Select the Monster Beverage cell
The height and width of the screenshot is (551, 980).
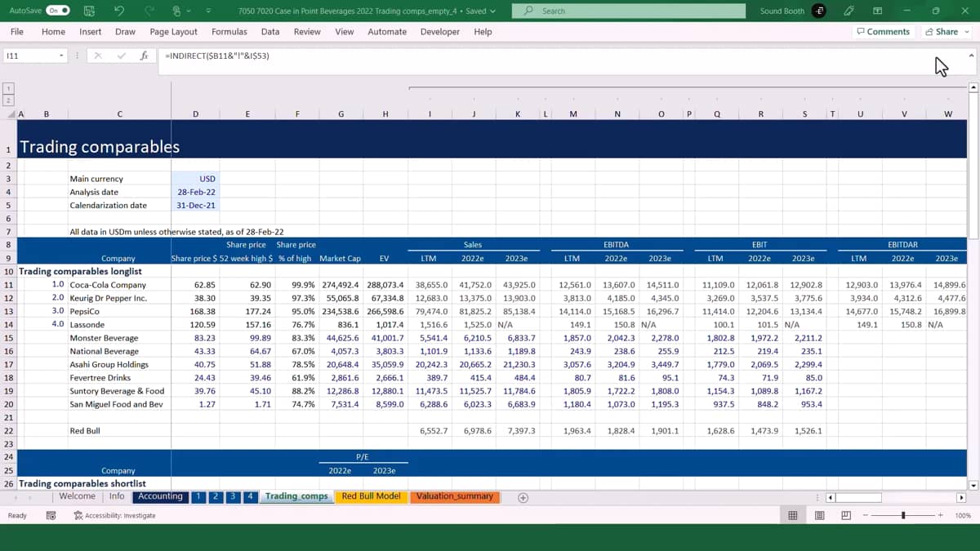[x=119, y=338]
